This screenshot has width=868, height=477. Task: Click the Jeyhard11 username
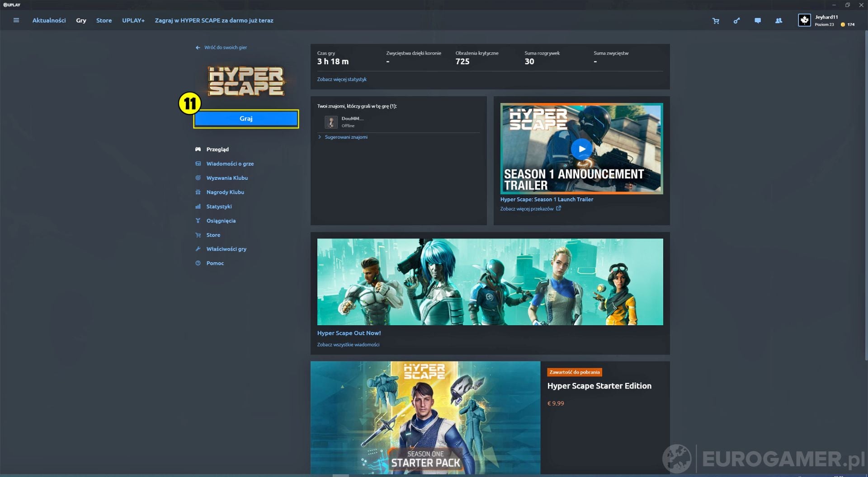point(826,17)
